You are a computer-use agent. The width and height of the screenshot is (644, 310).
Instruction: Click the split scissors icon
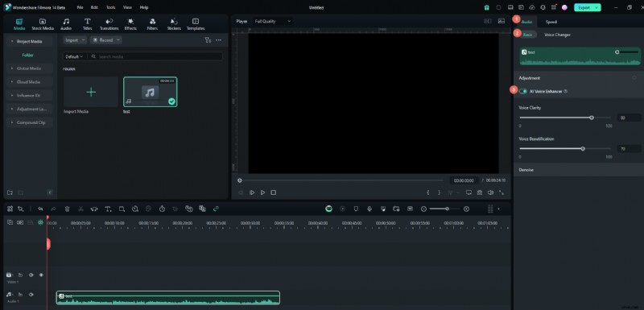(x=81, y=209)
